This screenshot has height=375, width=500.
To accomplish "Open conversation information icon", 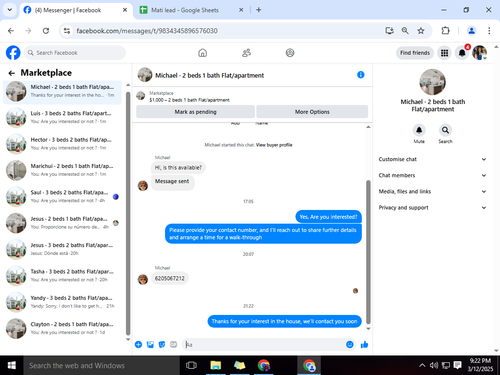I will click(x=361, y=75).
